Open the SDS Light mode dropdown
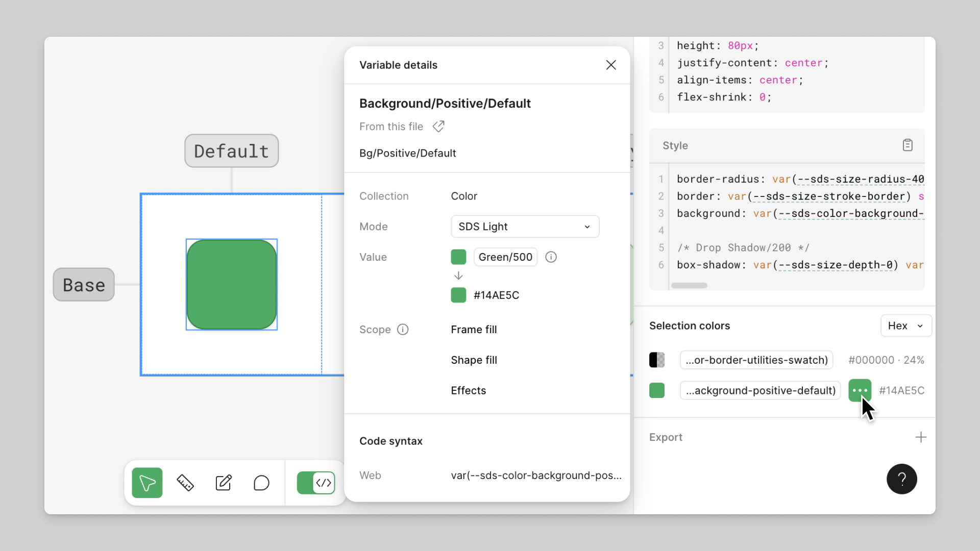Screen dimensions: 980x551 pyautogui.click(x=525, y=227)
